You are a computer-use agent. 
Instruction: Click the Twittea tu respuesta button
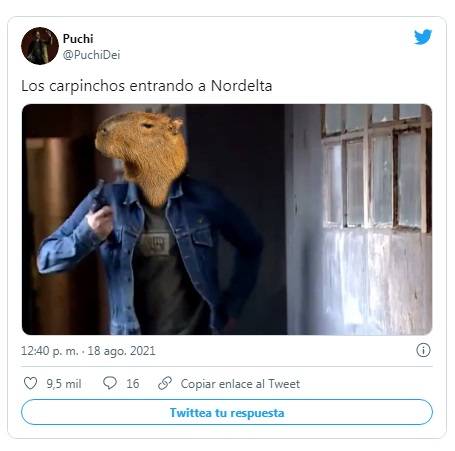(x=227, y=413)
